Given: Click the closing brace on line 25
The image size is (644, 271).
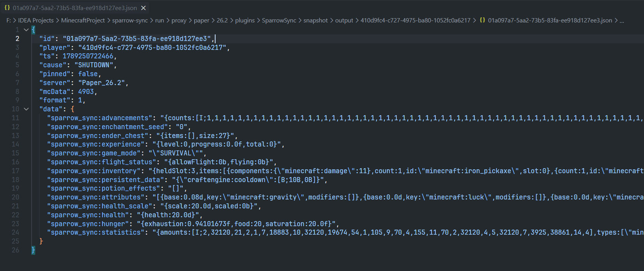Looking at the screenshot, I should pos(41,241).
